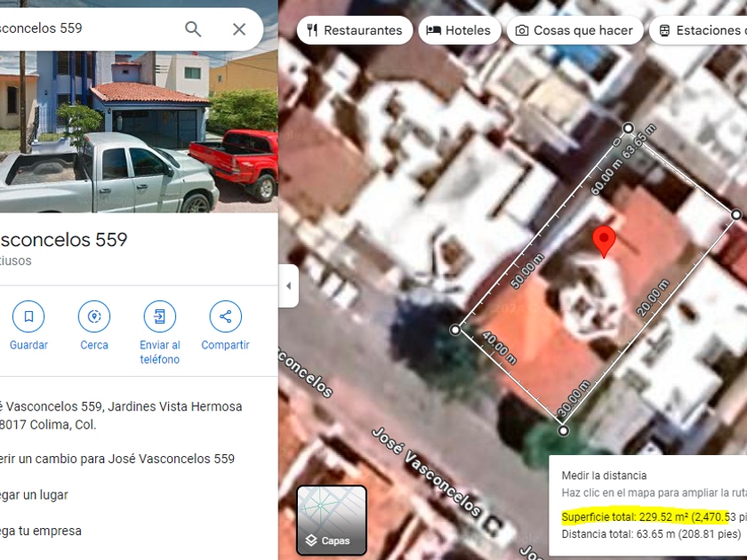This screenshot has width=747, height=560.
Task: Click the suggest a change link
Action: (117, 459)
